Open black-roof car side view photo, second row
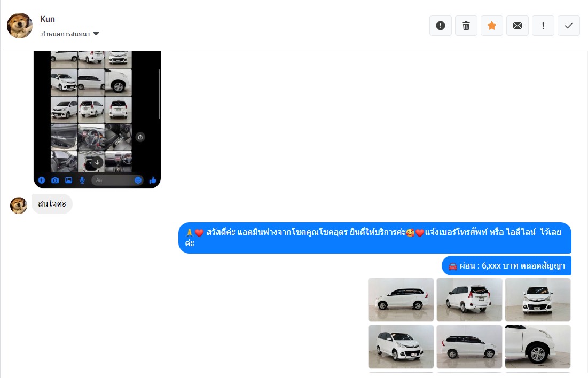 click(469, 346)
